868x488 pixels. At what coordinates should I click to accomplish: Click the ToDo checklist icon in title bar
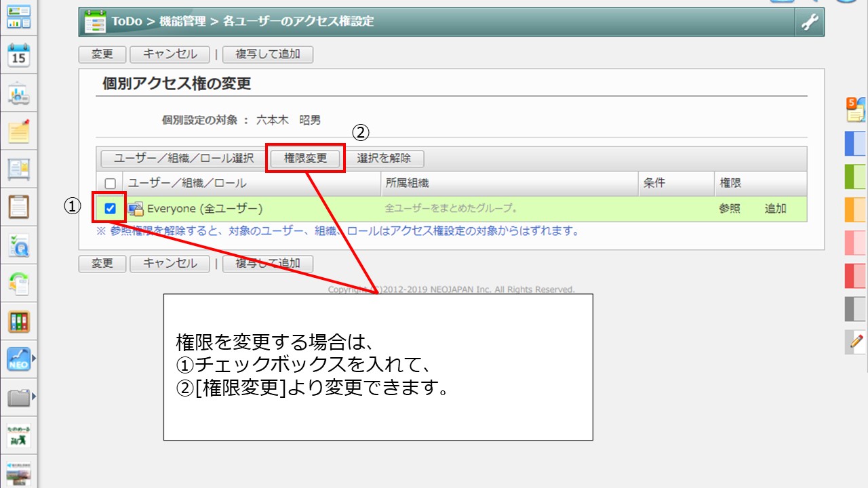click(x=96, y=22)
